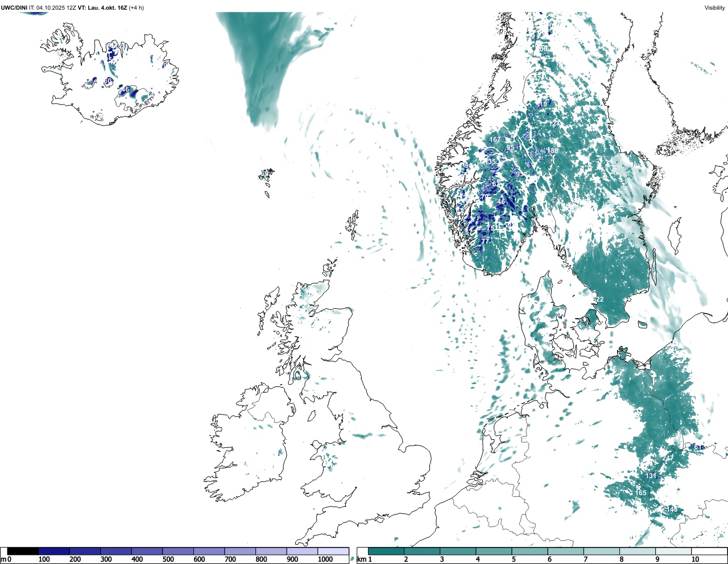Click the '100' label on meter scale

point(44,559)
